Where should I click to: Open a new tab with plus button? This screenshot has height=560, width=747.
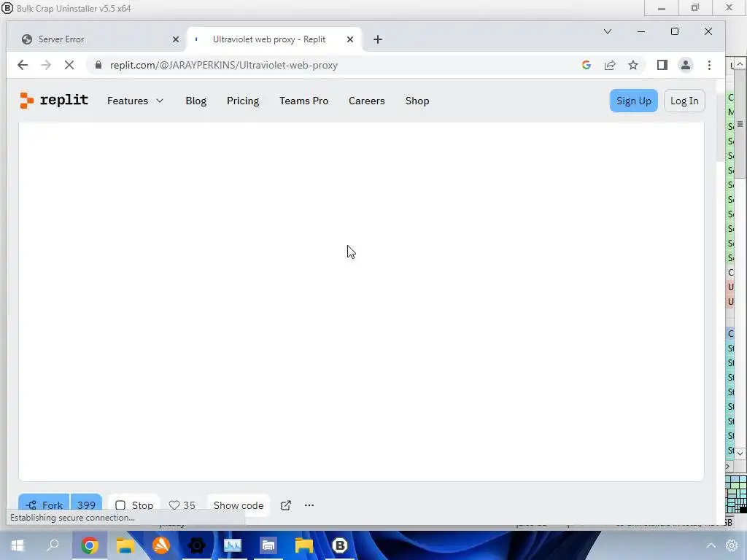(378, 39)
